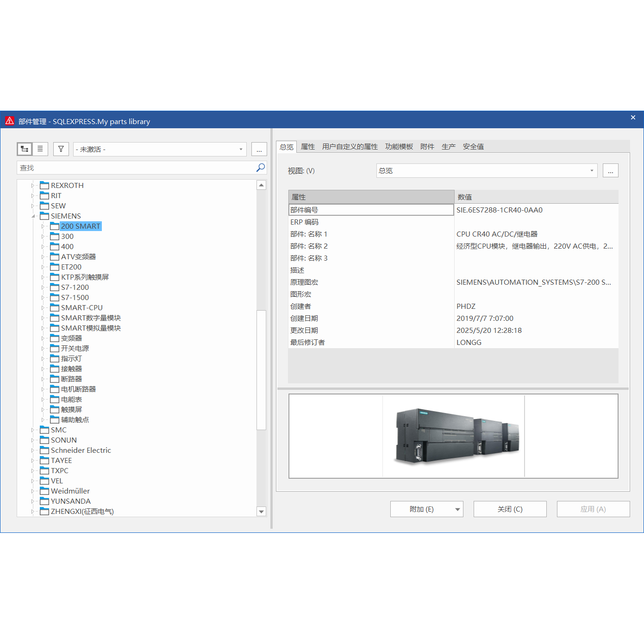Screen dimensions: 644x644
Task: Click the tree scrollbar up arrow
Action: click(262, 185)
